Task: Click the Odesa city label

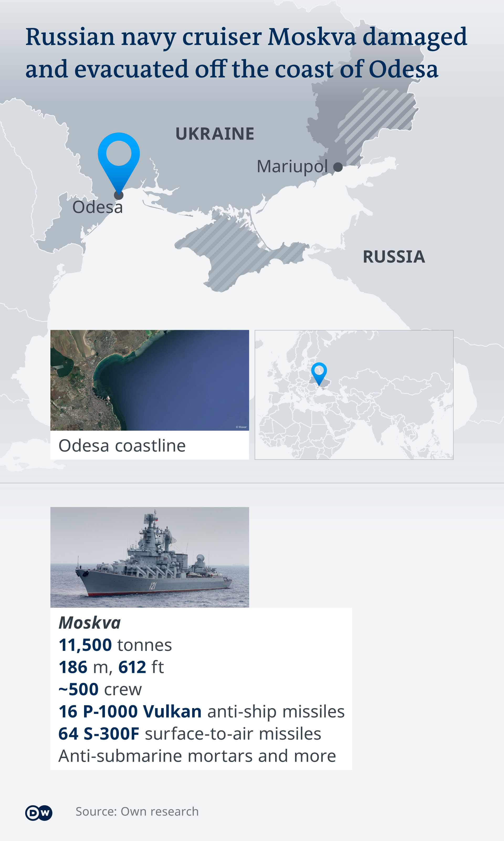Action: point(97,207)
